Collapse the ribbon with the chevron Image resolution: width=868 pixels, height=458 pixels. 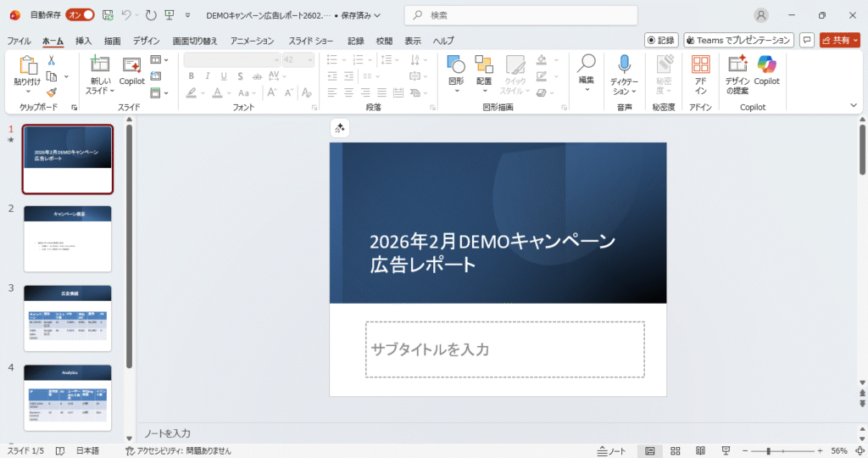point(854,106)
